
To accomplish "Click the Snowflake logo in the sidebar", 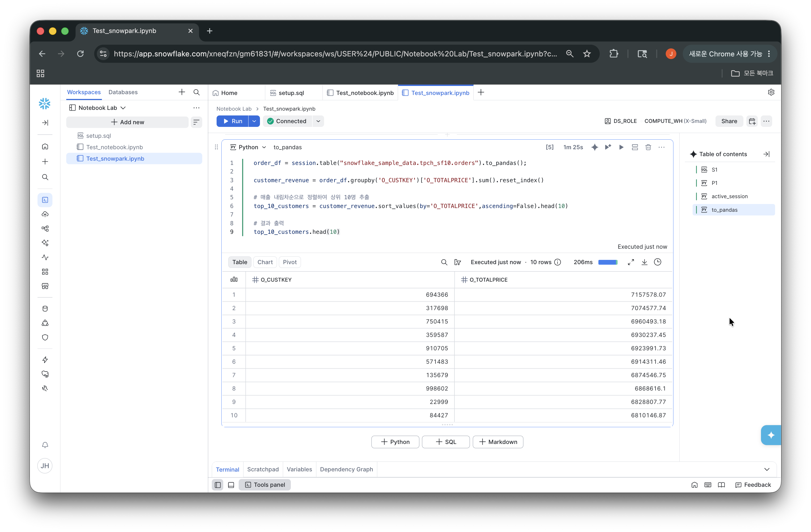I will click(x=45, y=103).
